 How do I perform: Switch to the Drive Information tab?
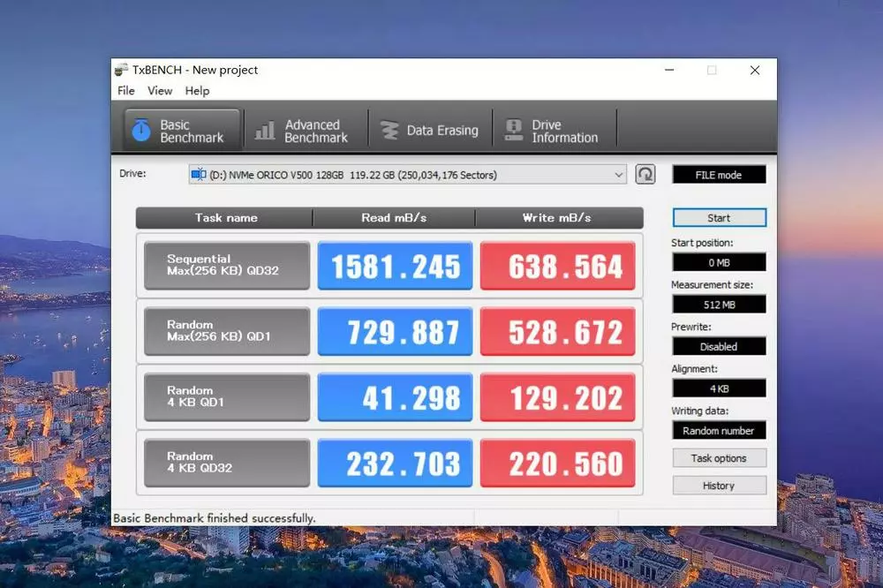pos(555,130)
